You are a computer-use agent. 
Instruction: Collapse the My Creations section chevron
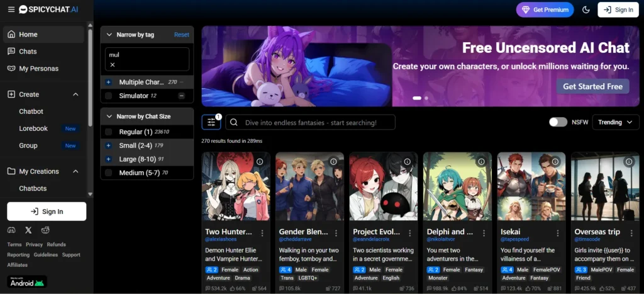coord(75,171)
